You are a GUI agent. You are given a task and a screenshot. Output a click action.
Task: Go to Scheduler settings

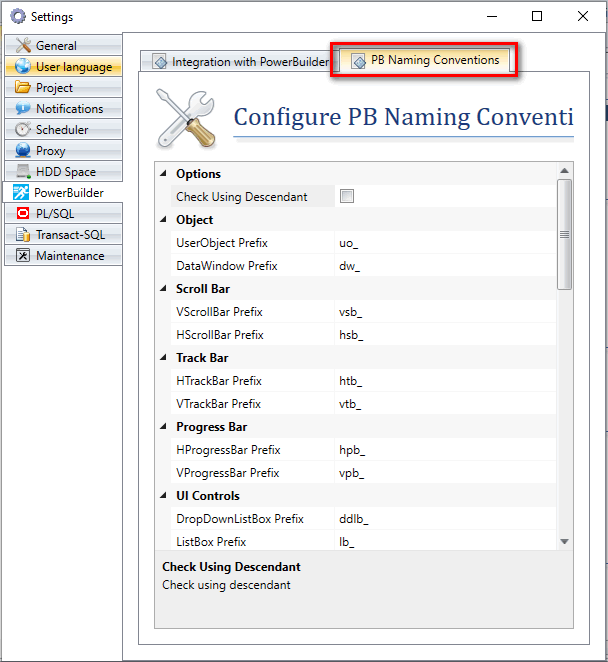tap(63, 129)
